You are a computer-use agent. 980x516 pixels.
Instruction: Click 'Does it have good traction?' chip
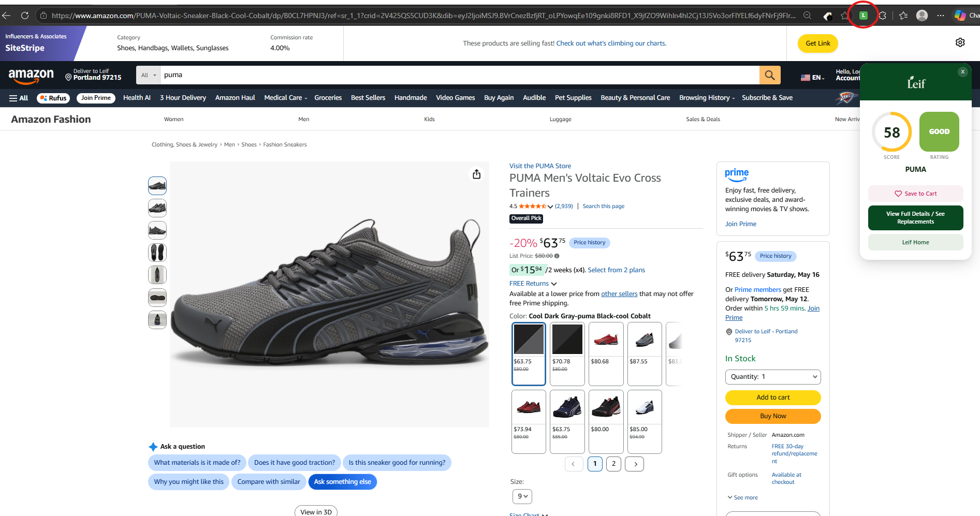click(x=295, y=463)
